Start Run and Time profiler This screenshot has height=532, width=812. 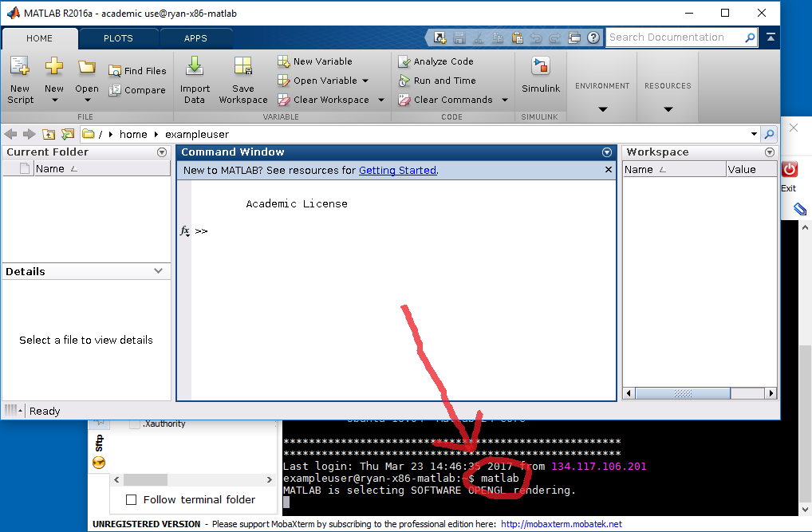click(436, 81)
